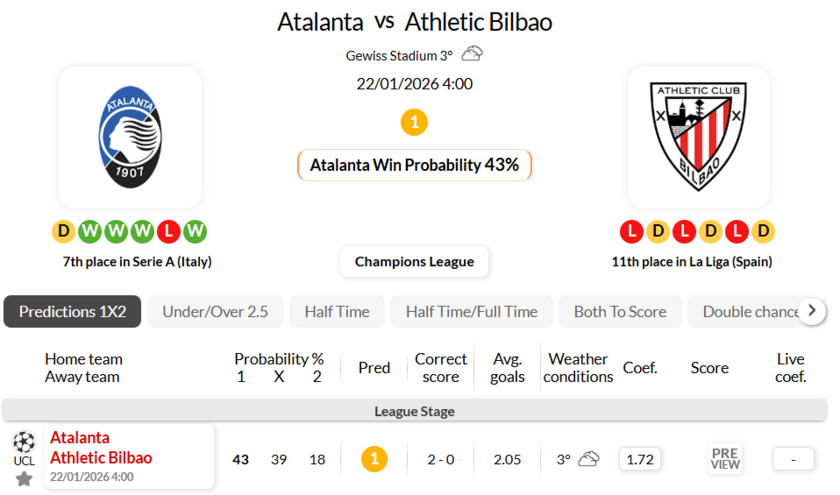Click the PRE VIEW score button

[x=725, y=459]
